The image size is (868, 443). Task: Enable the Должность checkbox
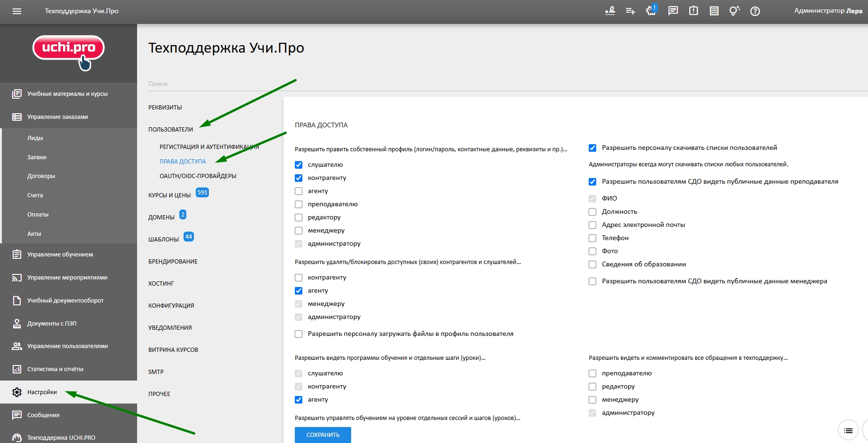592,212
